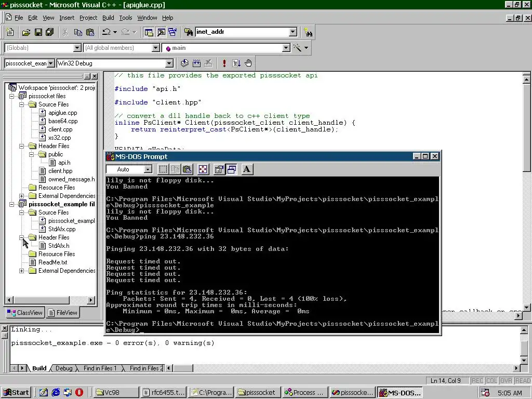This screenshot has height=399, width=532.
Task: Select ReadMe.txt in the file tree
Action: coord(52,262)
